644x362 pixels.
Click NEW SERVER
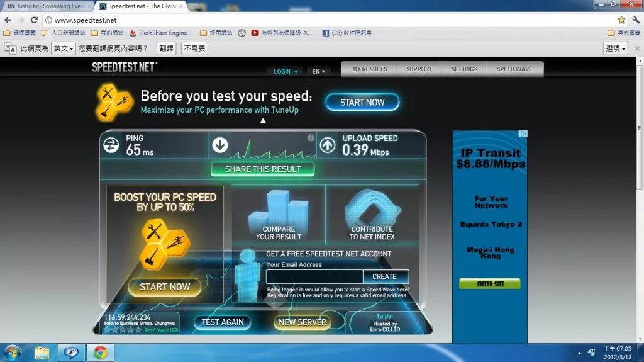(303, 322)
